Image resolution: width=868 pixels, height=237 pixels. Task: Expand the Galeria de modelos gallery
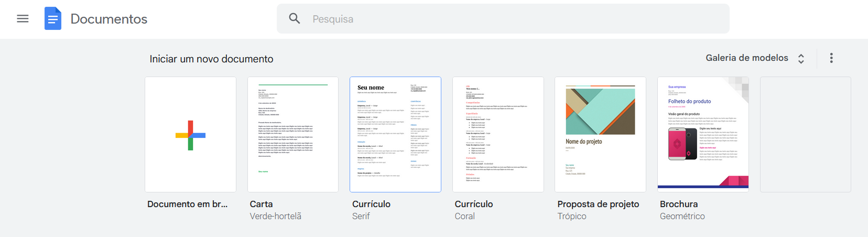[755, 58]
